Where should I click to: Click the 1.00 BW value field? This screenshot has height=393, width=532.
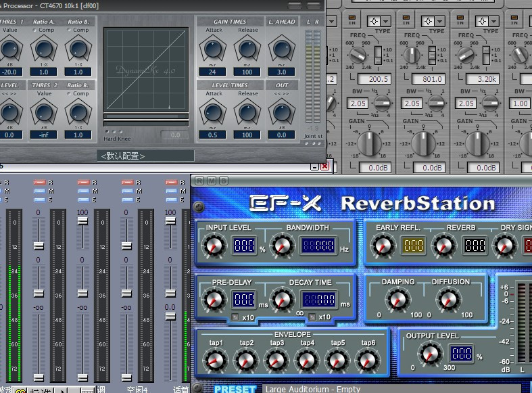520,103
